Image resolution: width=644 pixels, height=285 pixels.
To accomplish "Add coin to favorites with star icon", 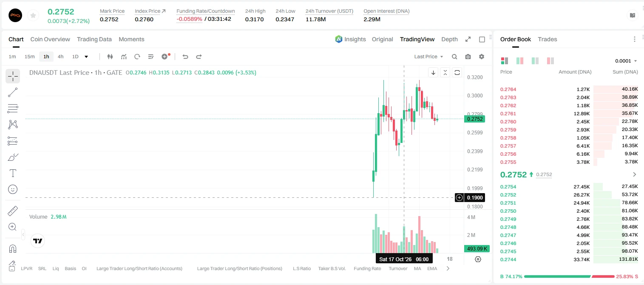I will coord(33,16).
